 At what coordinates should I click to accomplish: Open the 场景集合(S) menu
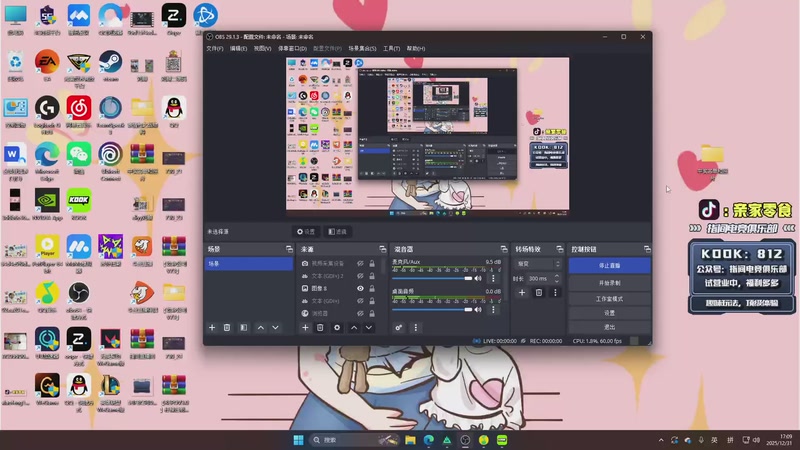coord(362,48)
